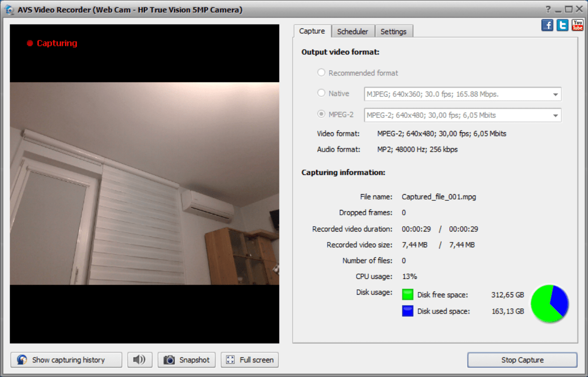
Task: Switch to the Capture tab
Action: point(312,31)
